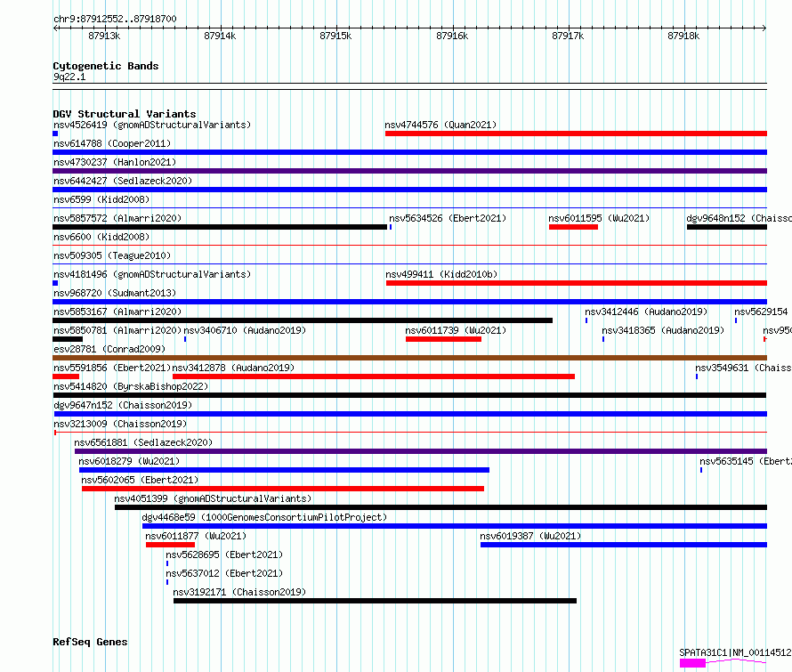Select nsv5628695 (Ebert2021) label
The width and height of the screenshot is (792, 672).
(x=224, y=555)
